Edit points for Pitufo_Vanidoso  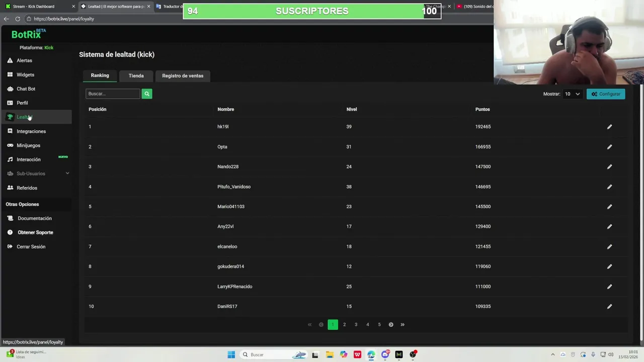[609, 187]
